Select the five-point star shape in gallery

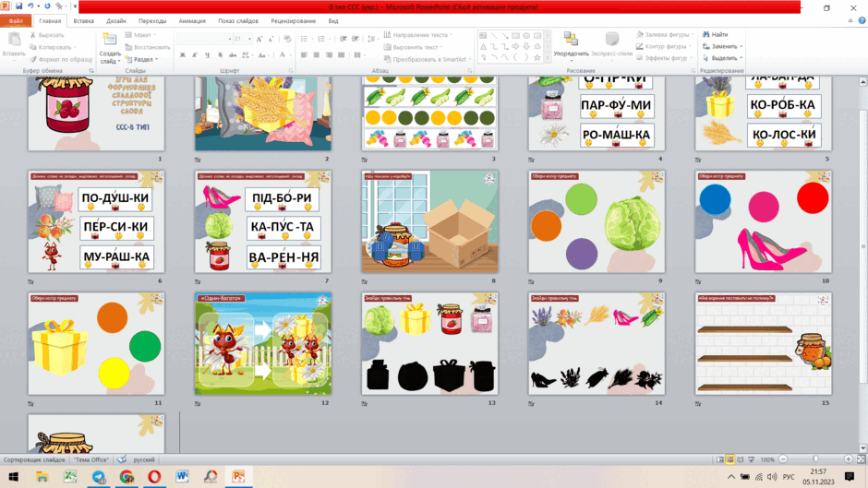pos(537,57)
